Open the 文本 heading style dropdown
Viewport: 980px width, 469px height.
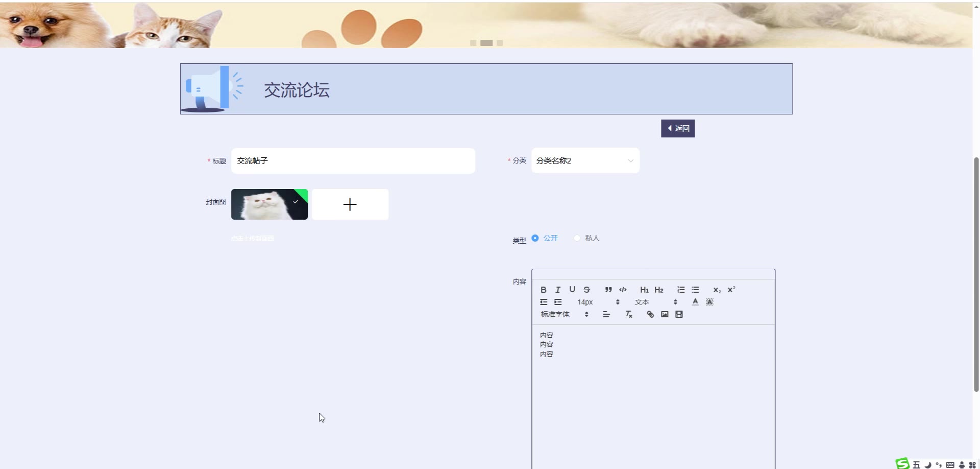pos(656,302)
